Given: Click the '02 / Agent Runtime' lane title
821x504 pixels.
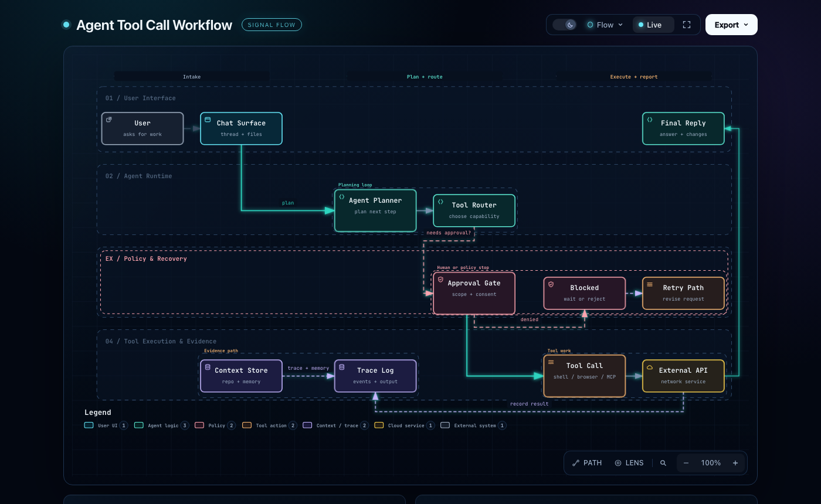Looking at the screenshot, I should pyautogui.click(x=138, y=176).
